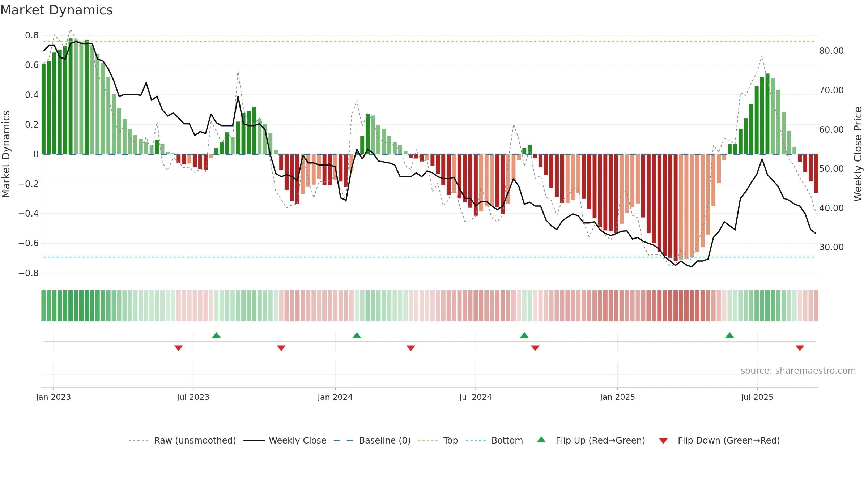The image size is (868, 488).
Task: Click the 50.00 price axis label
Action: click(831, 169)
